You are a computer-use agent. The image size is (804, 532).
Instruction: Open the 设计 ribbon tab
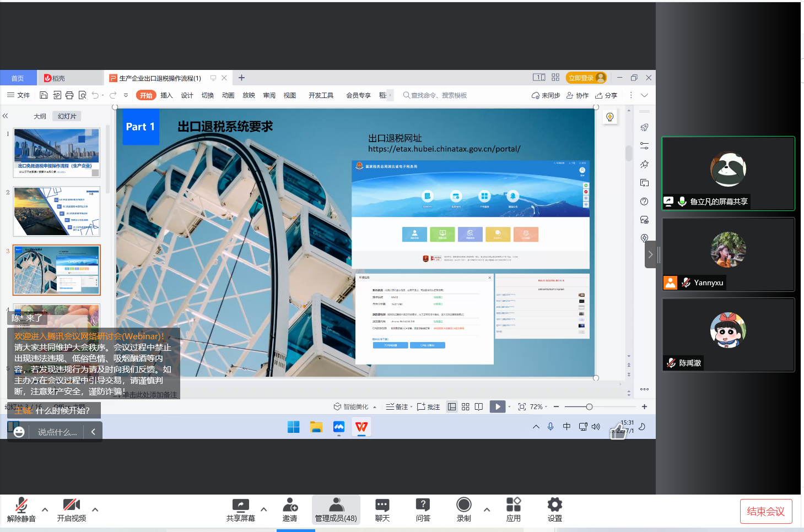187,95
